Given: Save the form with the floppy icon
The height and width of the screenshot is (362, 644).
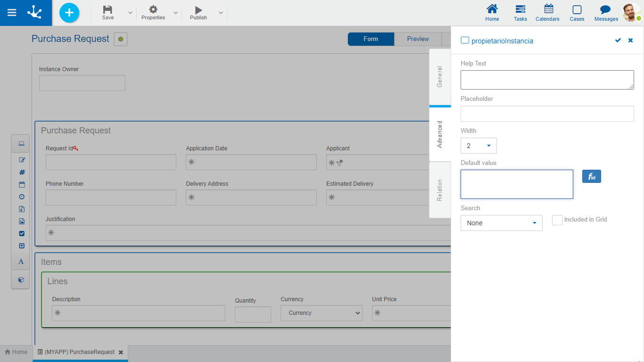Looking at the screenshot, I should click(x=108, y=13).
